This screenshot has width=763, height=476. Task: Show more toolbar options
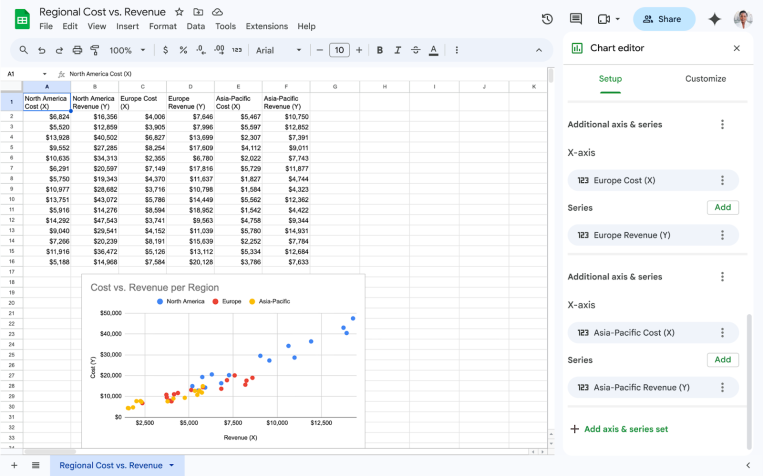point(456,50)
